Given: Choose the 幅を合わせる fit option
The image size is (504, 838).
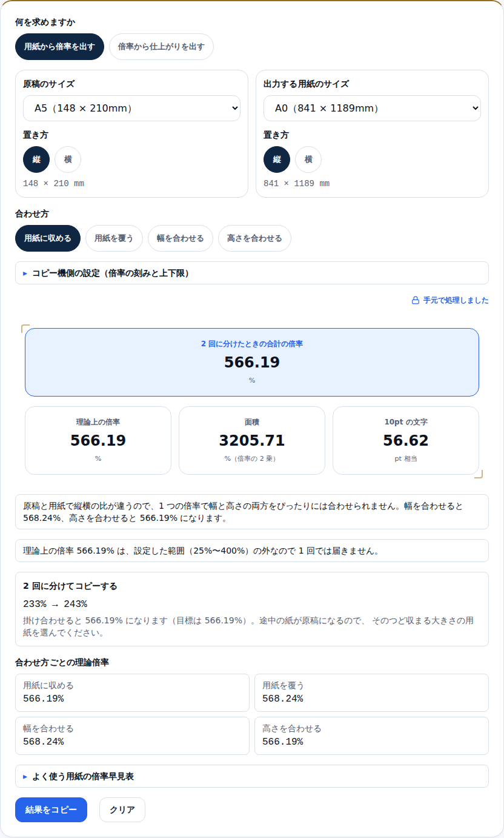Looking at the screenshot, I should point(181,238).
